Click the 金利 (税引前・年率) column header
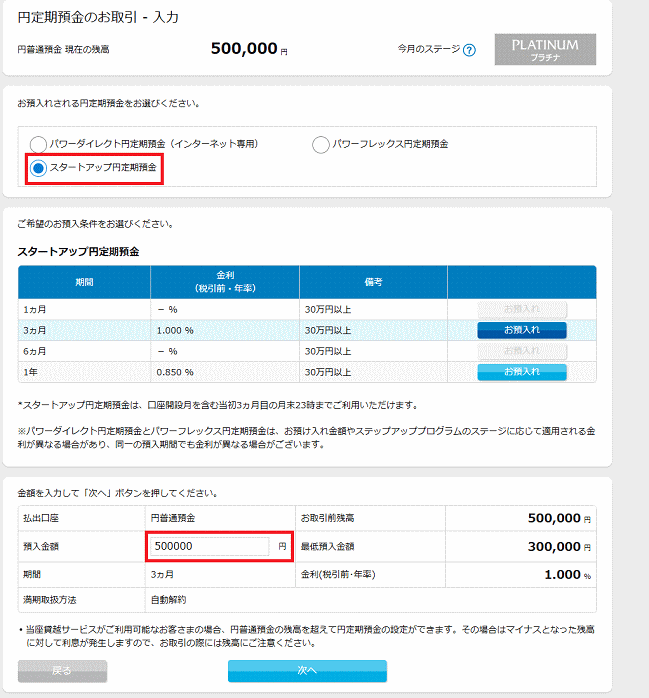This screenshot has width=649, height=698. 225,282
